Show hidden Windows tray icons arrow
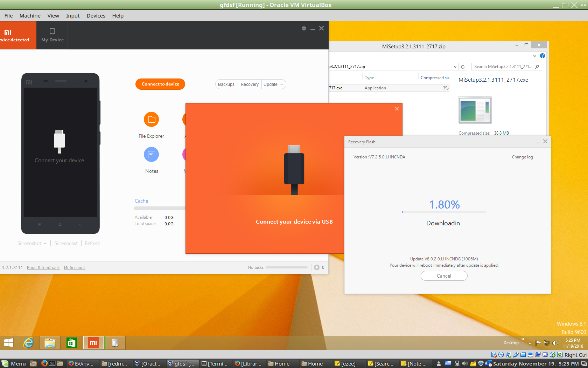 pos(530,343)
